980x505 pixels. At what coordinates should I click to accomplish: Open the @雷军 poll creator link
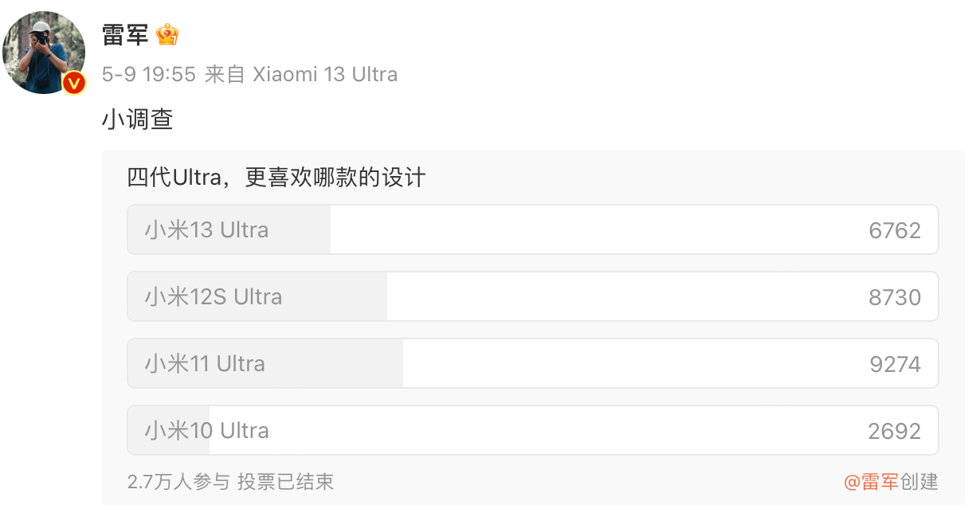(872, 482)
